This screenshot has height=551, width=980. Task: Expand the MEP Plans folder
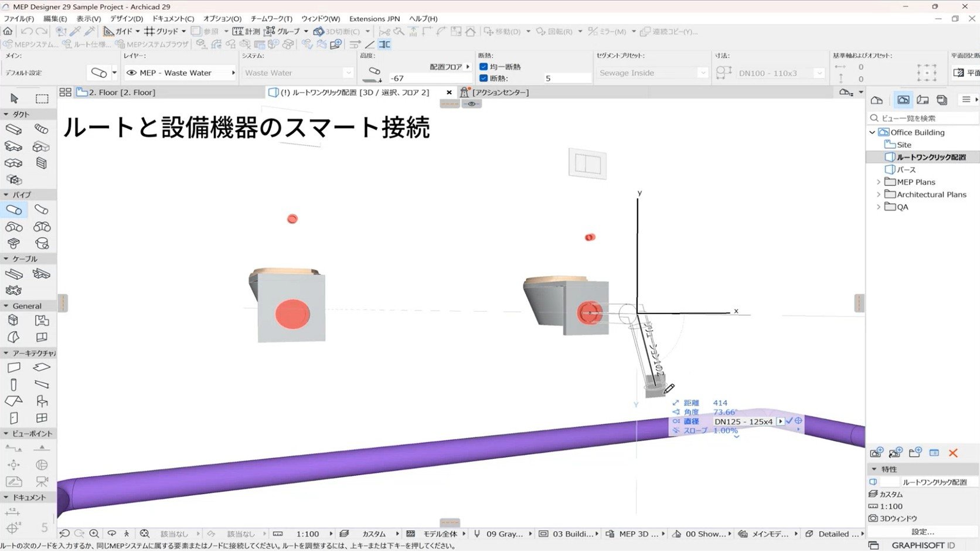click(x=877, y=182)
